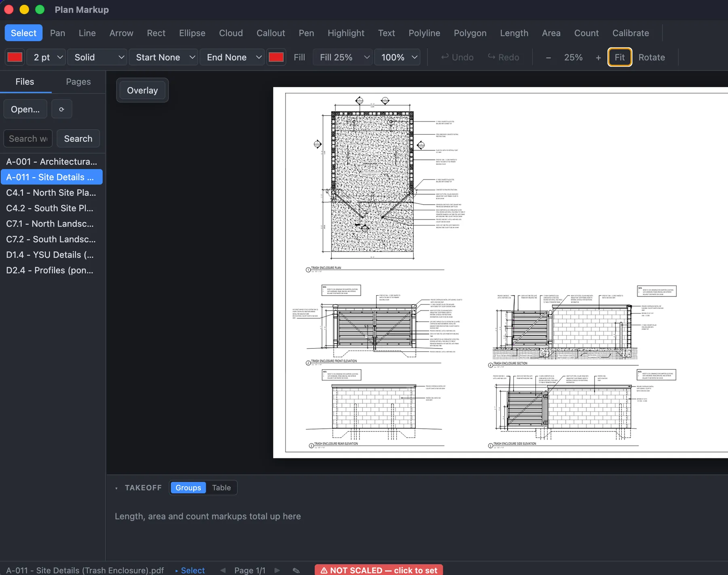The width and height of the screenshot is (728, 575).
Task: Open file C4.1 - North Site Pla...
Action: 51,193
